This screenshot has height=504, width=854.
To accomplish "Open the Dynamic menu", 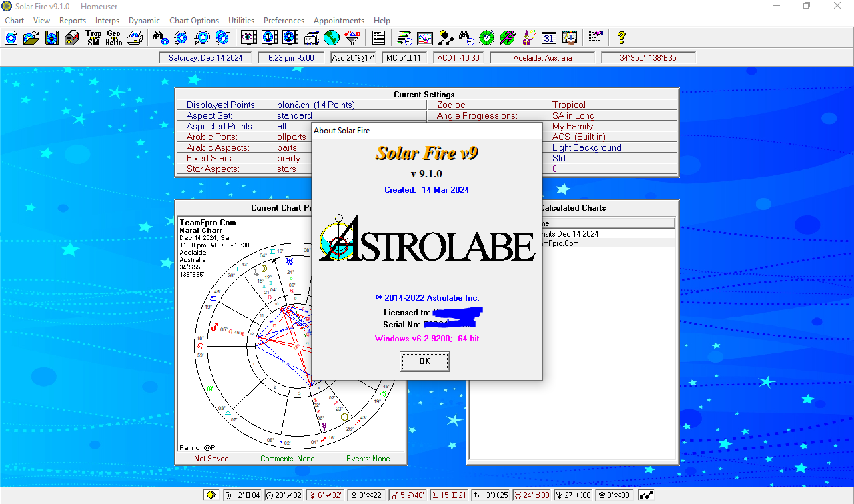I will point(144,21).
